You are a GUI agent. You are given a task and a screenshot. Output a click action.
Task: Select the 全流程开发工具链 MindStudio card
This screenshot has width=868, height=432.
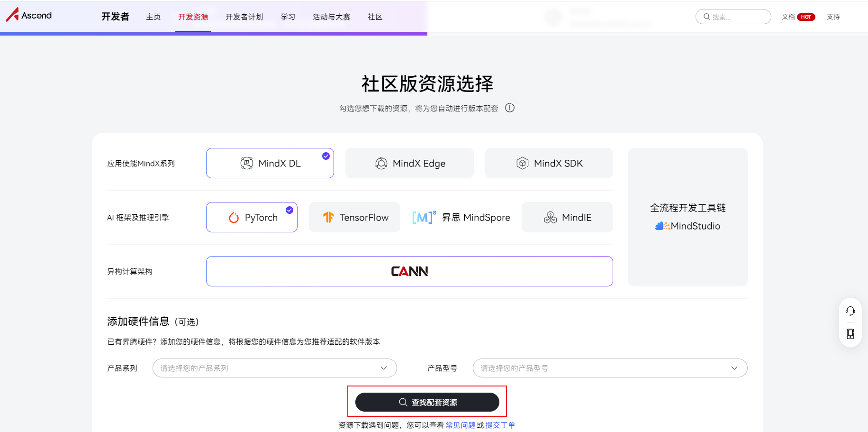pyautogui.click(x=688, y=217)
